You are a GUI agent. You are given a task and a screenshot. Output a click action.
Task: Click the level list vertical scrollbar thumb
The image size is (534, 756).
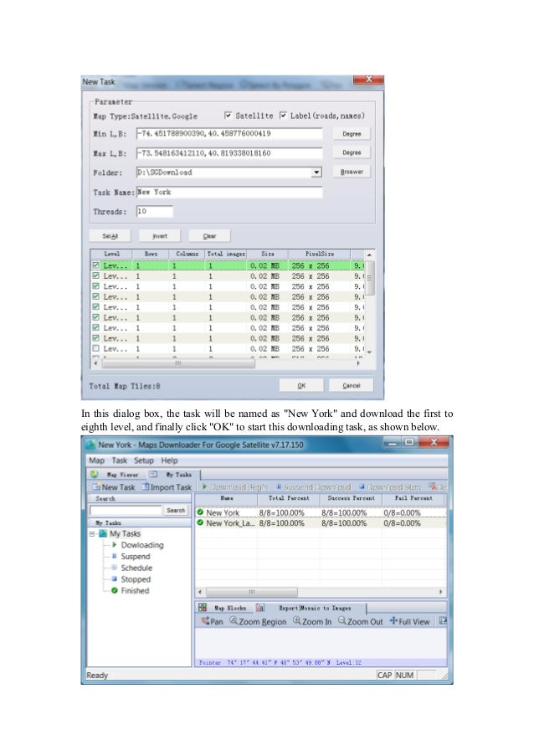click(x=369, y=278)
